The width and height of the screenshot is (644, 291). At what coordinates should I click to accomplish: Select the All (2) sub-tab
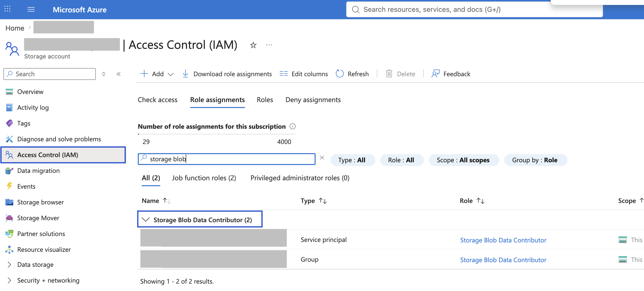(151, 178)
